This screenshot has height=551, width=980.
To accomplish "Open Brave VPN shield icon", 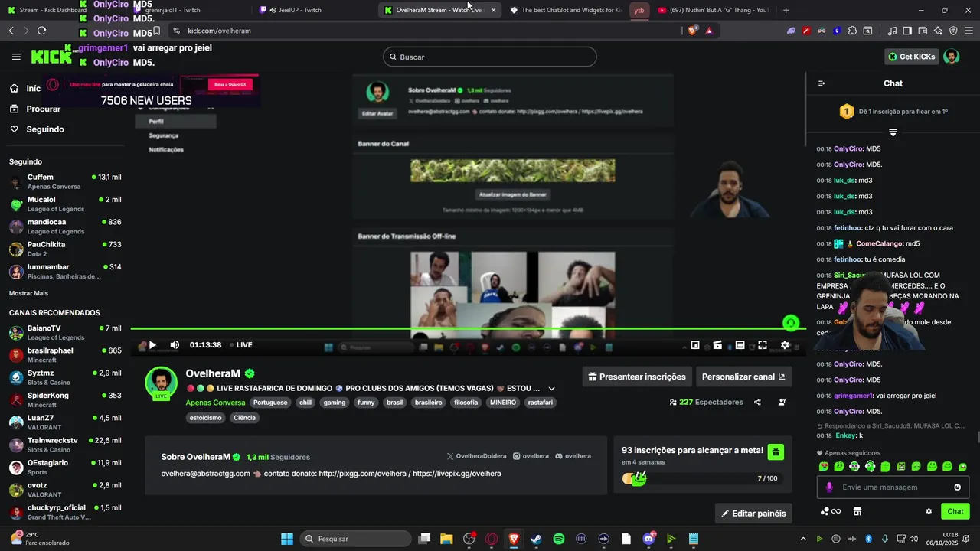I will (953, 31).
